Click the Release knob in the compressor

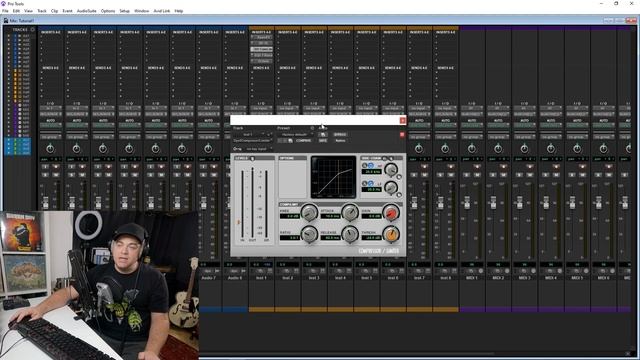tap(350, 234)
